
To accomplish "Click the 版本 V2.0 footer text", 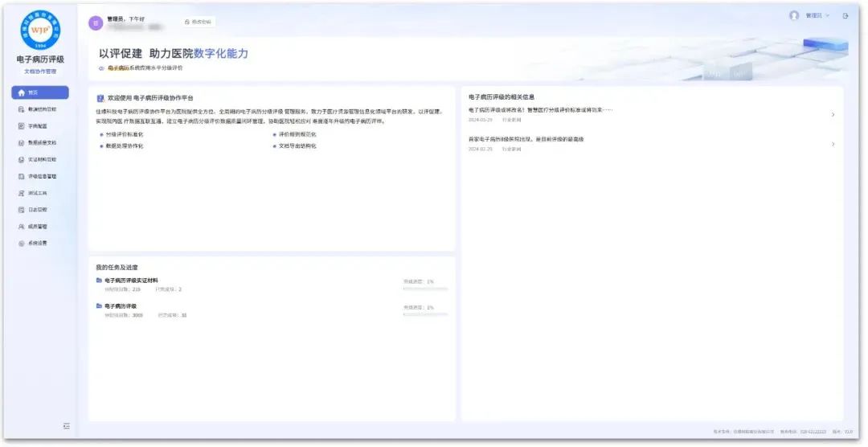I will click(842, 432).
